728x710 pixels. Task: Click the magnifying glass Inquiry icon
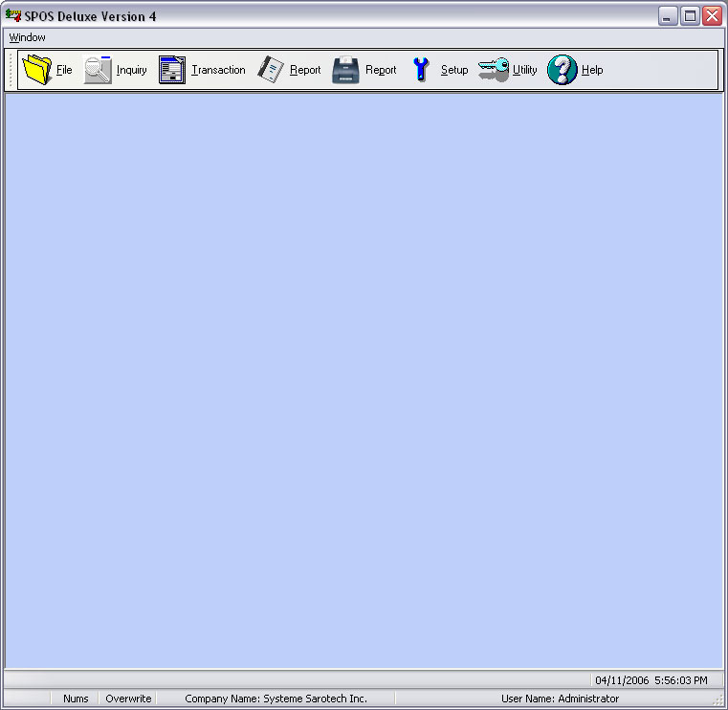click(98, 70)
